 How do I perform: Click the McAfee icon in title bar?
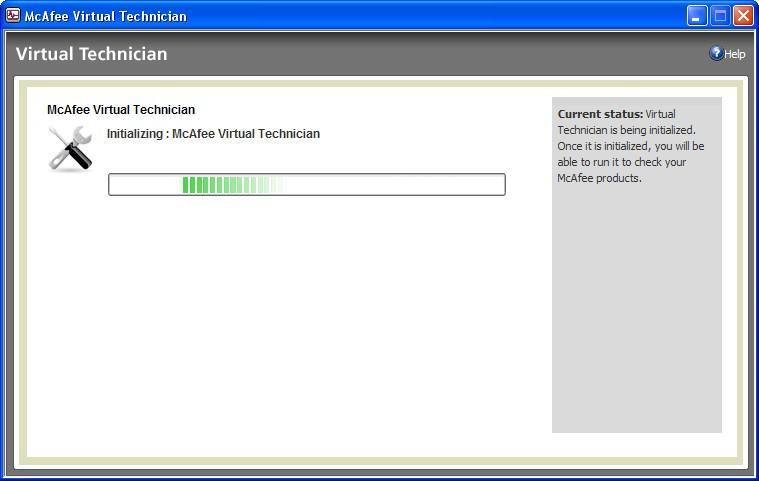point(13,15)
